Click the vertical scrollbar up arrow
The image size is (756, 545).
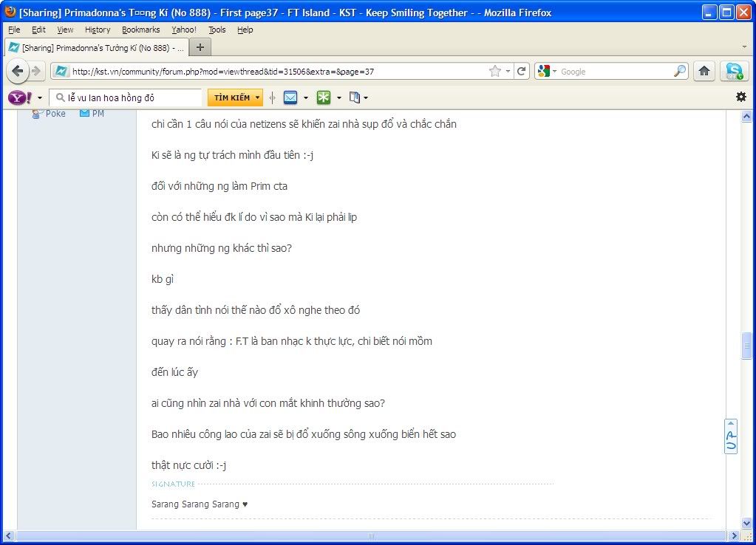pos(746,116)
